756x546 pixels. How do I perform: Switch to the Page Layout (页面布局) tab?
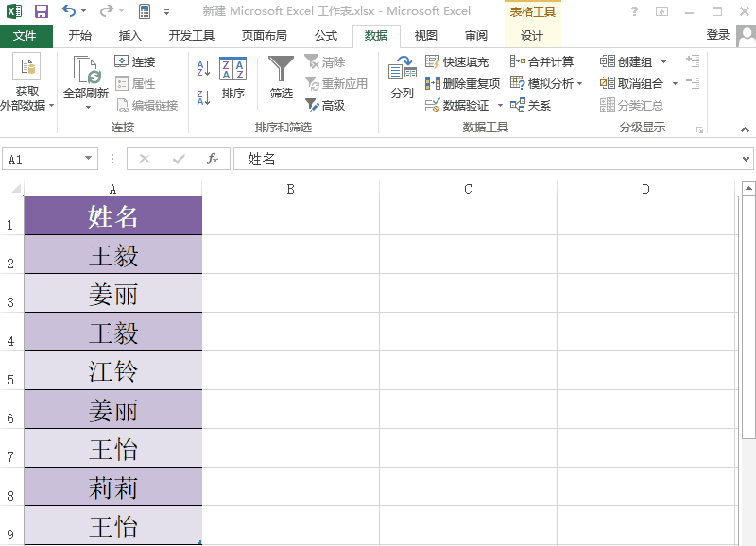click(265, 36)
